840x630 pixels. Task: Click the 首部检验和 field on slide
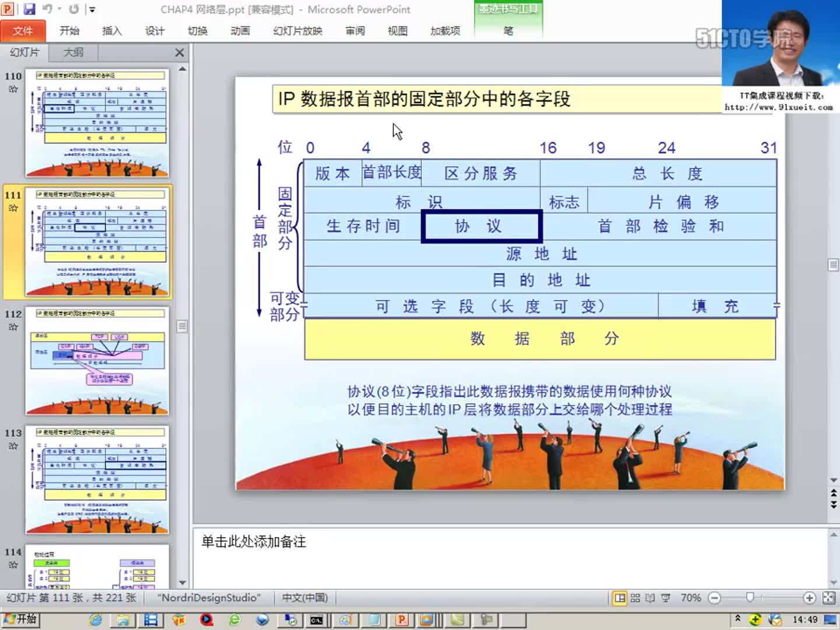tap(660, 226)
